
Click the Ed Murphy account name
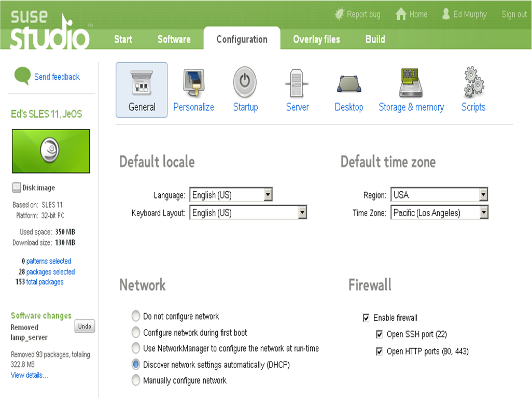(x=470, y=14)
